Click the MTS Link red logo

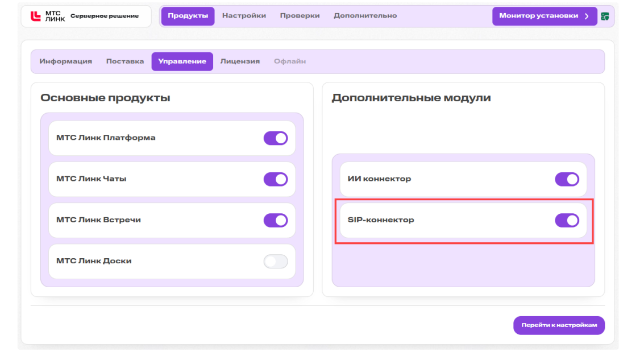(x=36, y=16)
